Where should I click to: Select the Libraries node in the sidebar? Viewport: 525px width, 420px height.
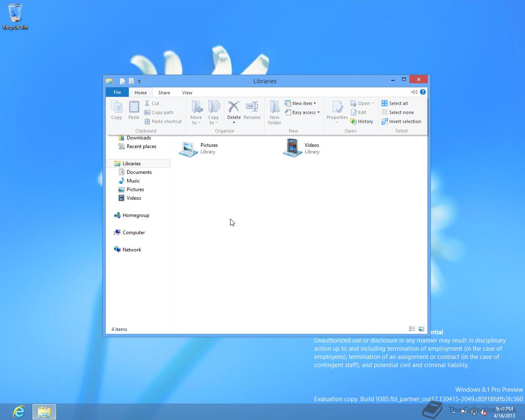pyautogui.click(x=139, y=164)
